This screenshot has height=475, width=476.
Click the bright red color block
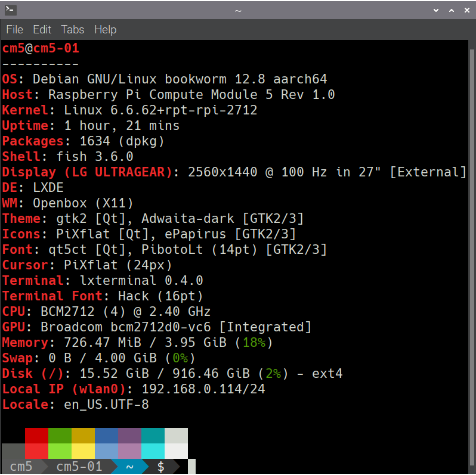(x=37, y=451)
